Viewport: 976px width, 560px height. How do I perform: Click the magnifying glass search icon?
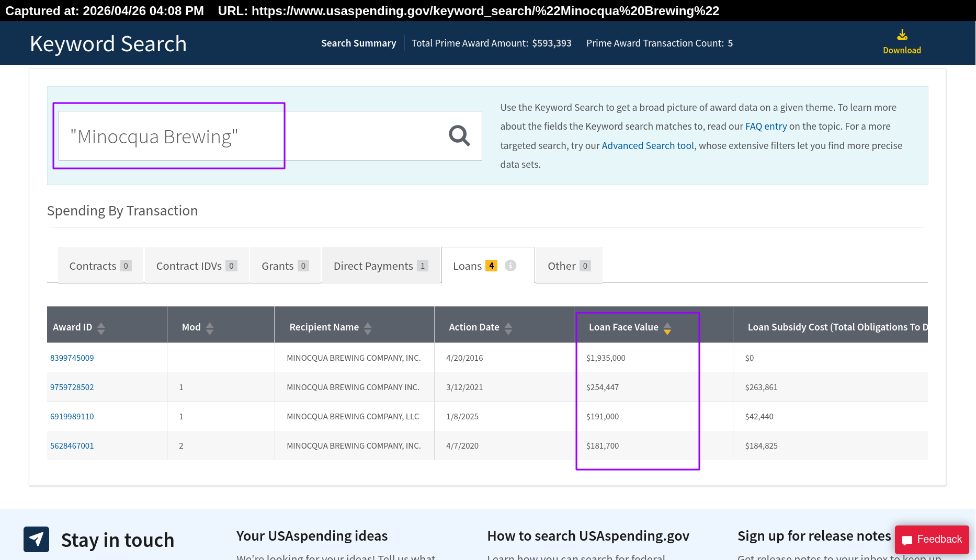(x=459, y=136)
